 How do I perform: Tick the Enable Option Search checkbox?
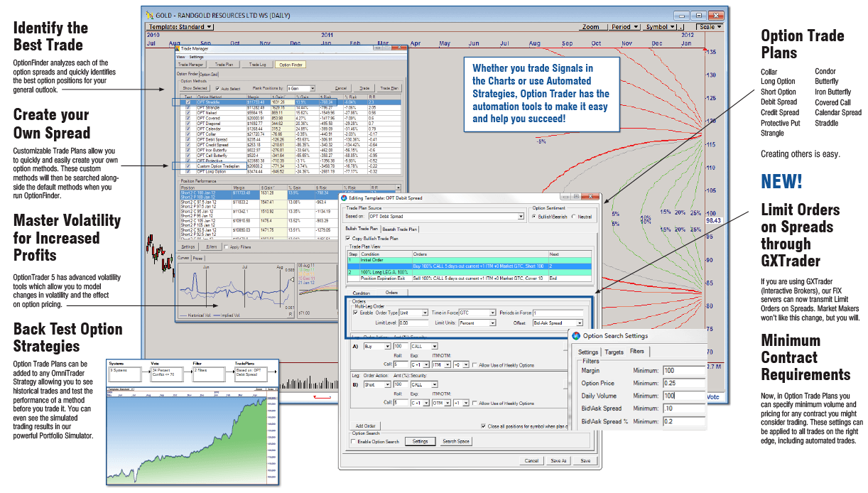pos(353,441)
